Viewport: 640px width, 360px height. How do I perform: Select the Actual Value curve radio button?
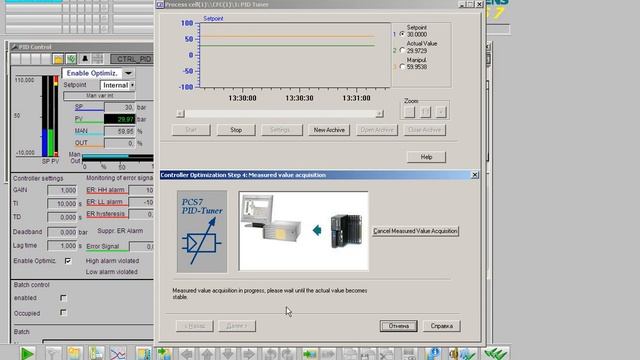pos(402,50)
